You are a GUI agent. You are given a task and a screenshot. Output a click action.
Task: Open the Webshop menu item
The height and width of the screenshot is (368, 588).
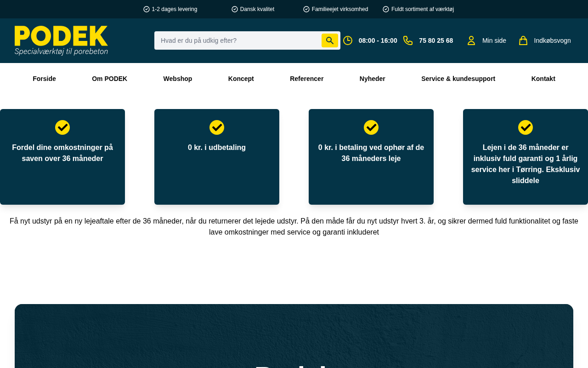[x=178, y=79]
